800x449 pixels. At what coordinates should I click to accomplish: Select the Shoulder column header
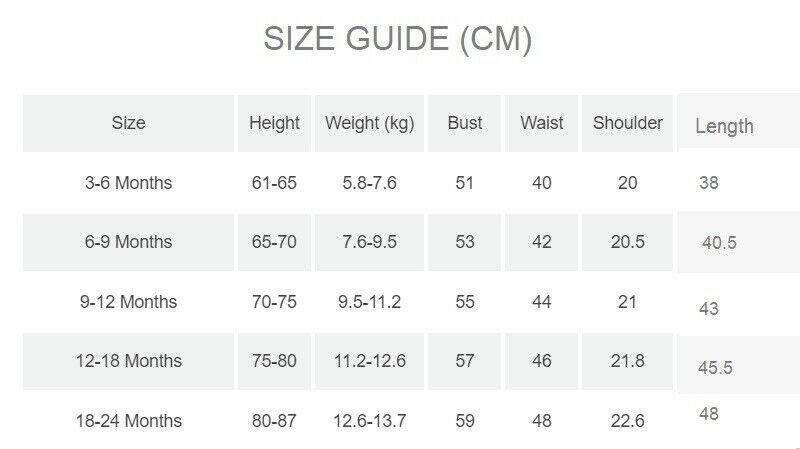click(x=628, y=123)
